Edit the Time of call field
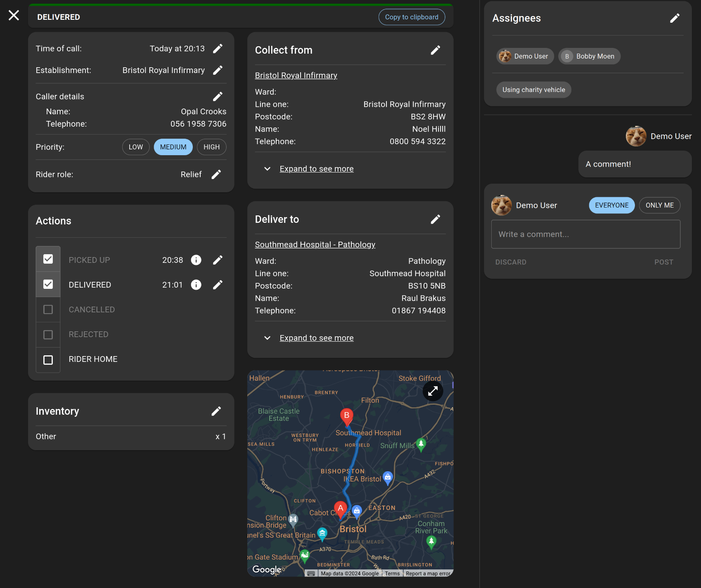The width and height of the screenshot is (701, 588). 218,49
